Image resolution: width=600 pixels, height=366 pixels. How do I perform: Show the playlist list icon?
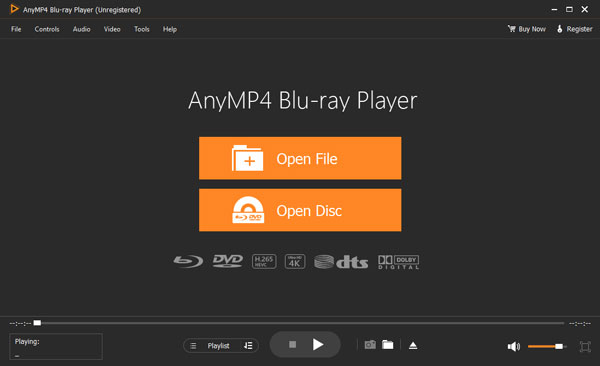[x=193, y=346]
